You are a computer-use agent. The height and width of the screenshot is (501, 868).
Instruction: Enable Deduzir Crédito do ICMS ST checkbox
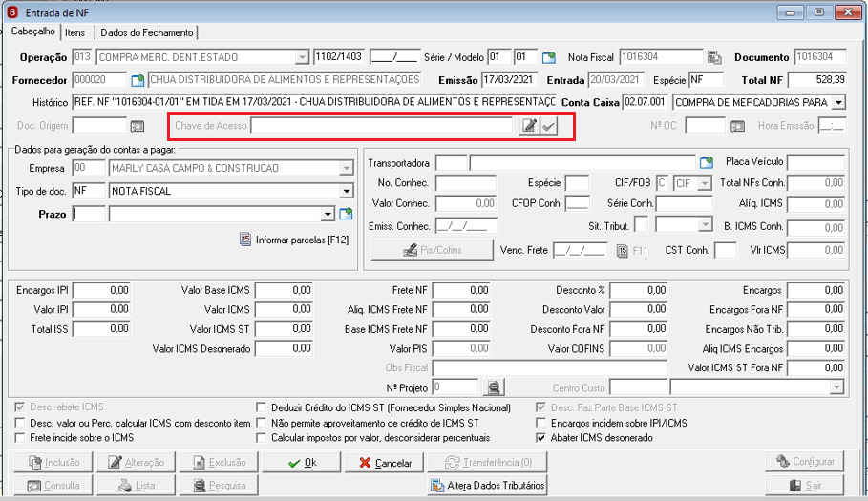262,408
